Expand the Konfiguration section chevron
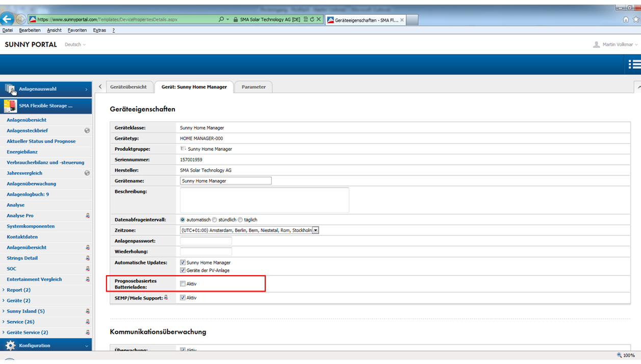 (86, 346)
